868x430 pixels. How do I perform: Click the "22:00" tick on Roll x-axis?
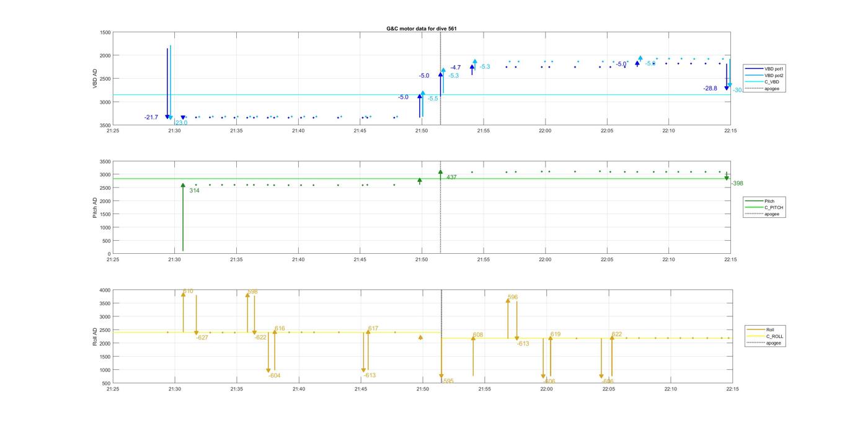point(546,389)
